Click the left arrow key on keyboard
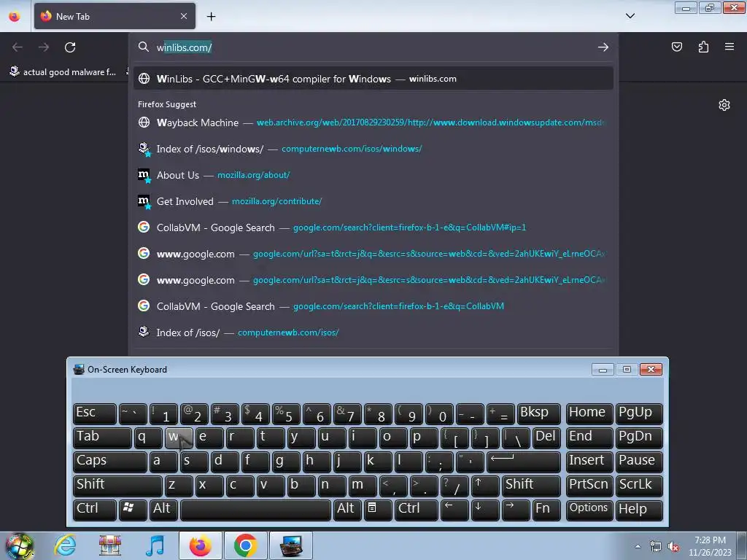The image size is (747, 560). click(454, 509)
